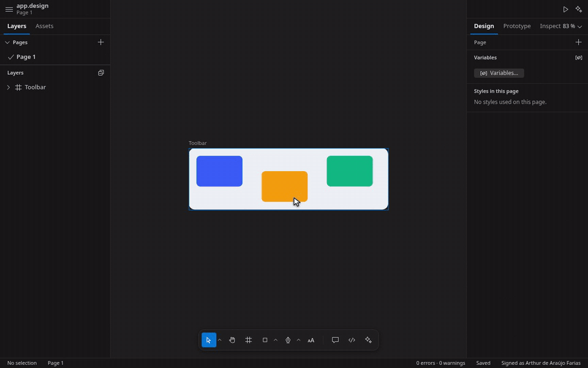The width and height of the screenshot is (588, 368).
Task: Click No styles used on this page text
Action: (x=510, y=102)
